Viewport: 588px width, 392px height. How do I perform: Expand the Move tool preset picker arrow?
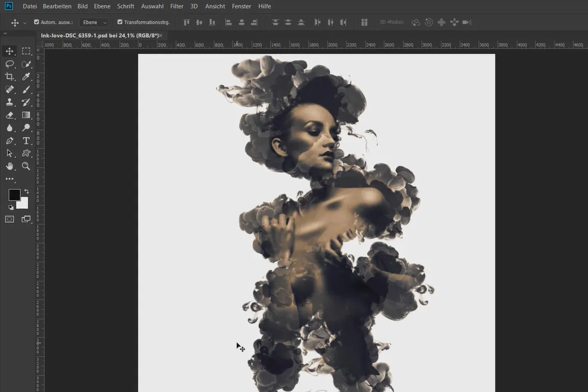click(x=25, y=23)
